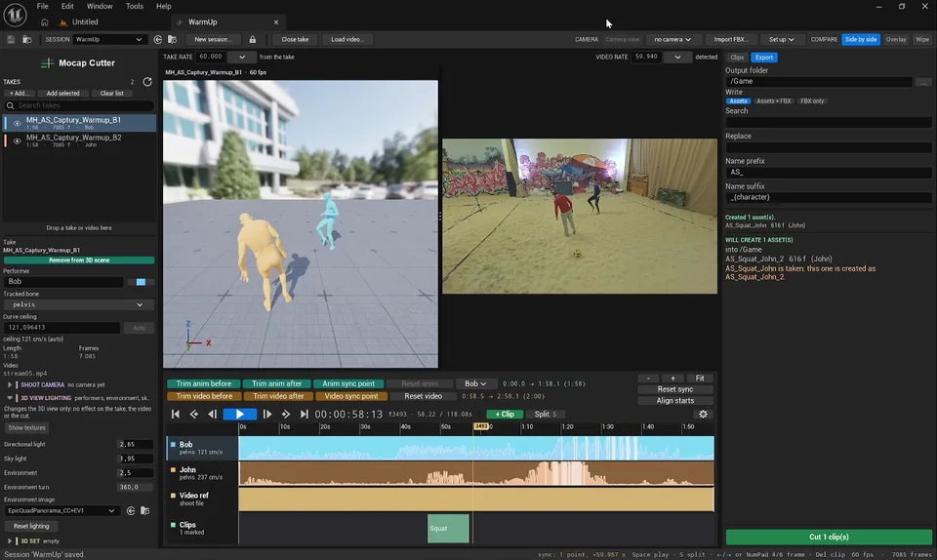This screenshot has height=560, width=937.
Task: Open the VIDEO RATE dropdown arrow
Action: click(677, 58)
